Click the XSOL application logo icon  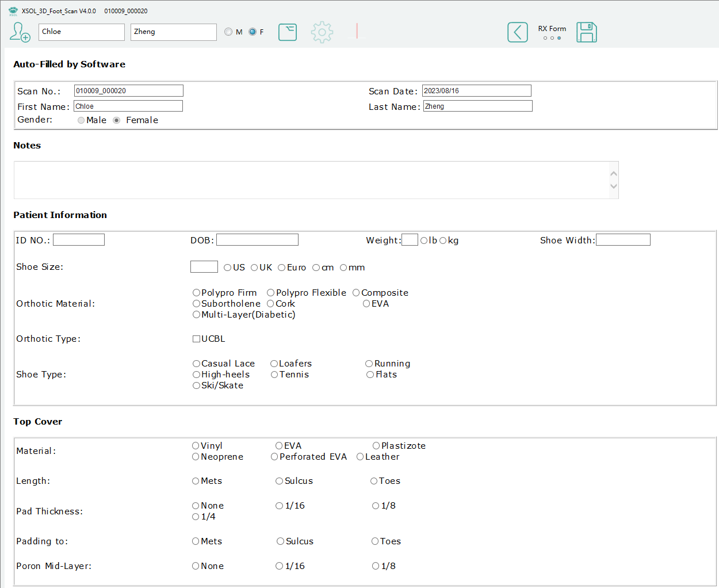[13, 11]
